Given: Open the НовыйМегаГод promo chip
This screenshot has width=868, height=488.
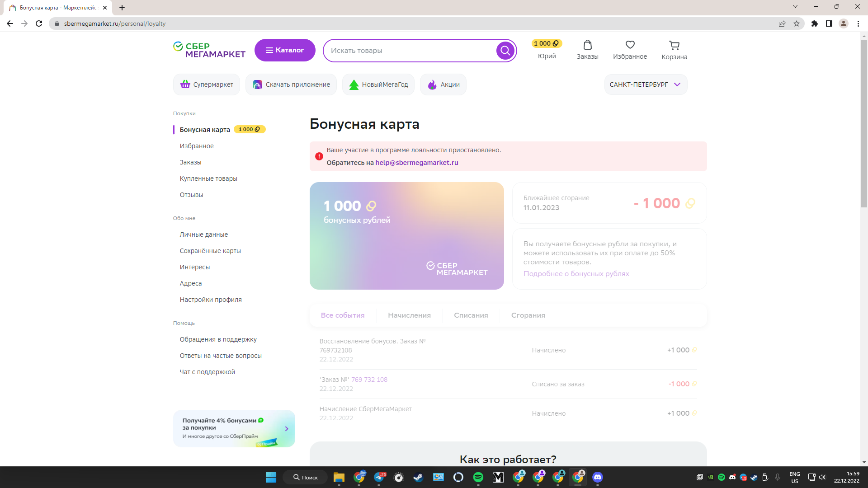Looking at the screenshot, I should click(378, 84).
